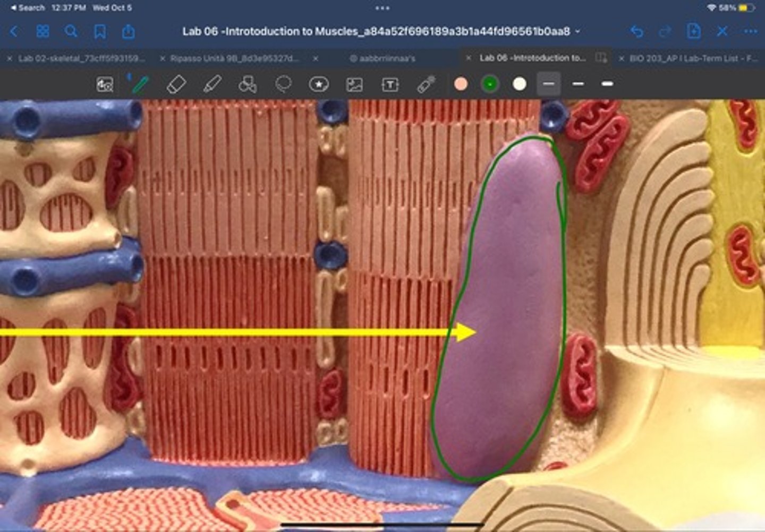The image size is (765, 532).
Task: Select the thinnest stroke width
Action: (549, 84)
